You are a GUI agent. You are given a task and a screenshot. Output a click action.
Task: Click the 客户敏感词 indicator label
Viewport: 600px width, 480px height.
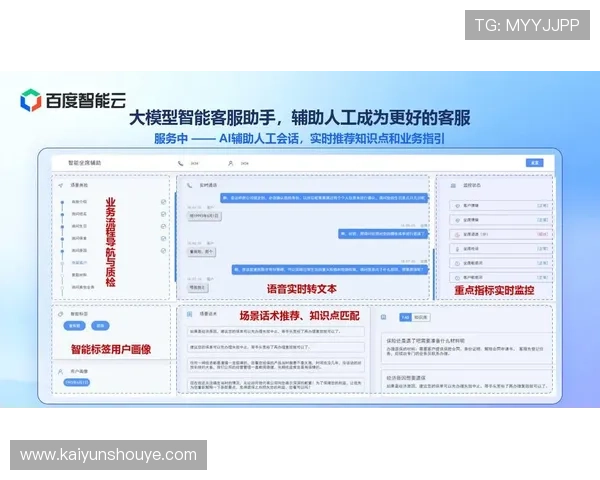pyautogui.click(x=473, y=277)
